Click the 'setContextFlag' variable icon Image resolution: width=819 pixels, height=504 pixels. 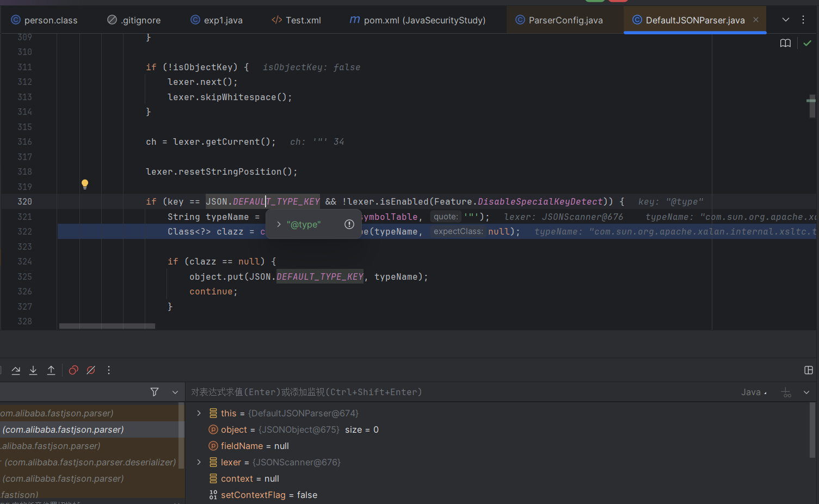coord(213,495)
